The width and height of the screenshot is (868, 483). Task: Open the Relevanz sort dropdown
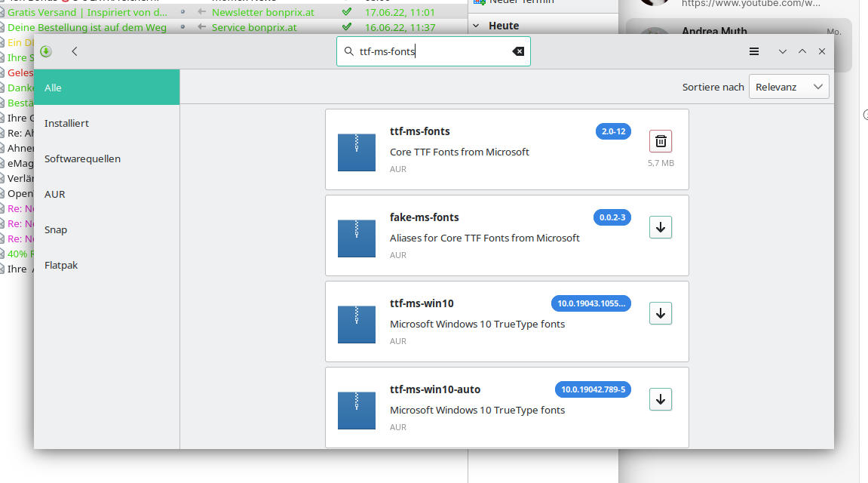[788, 87]
